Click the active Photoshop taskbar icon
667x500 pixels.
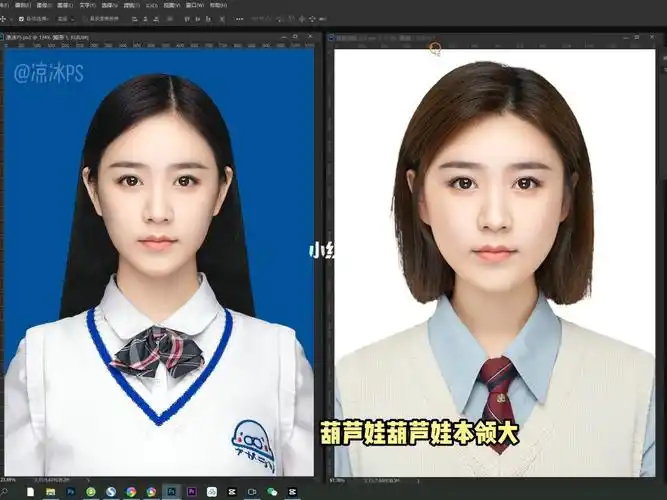[172, 492]
